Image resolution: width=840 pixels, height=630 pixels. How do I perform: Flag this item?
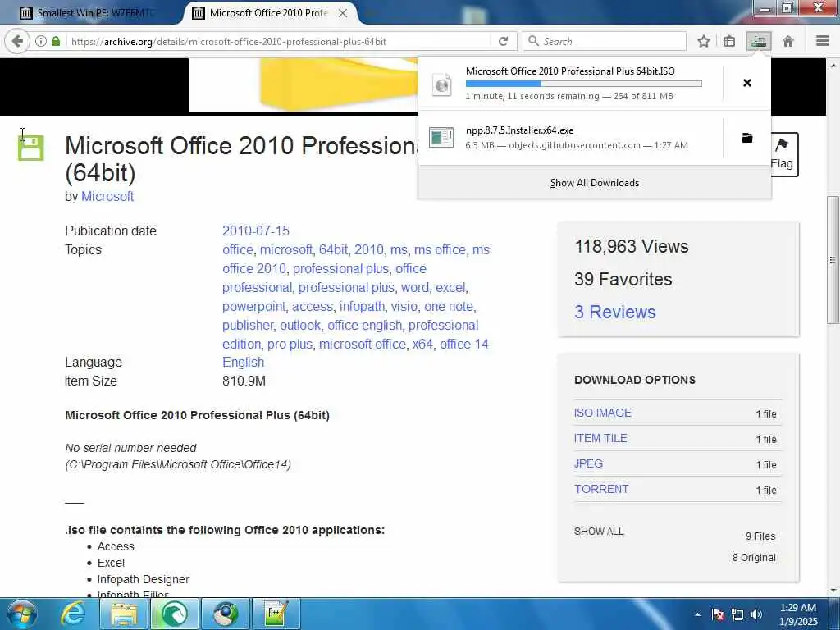(x=782, y=154)
